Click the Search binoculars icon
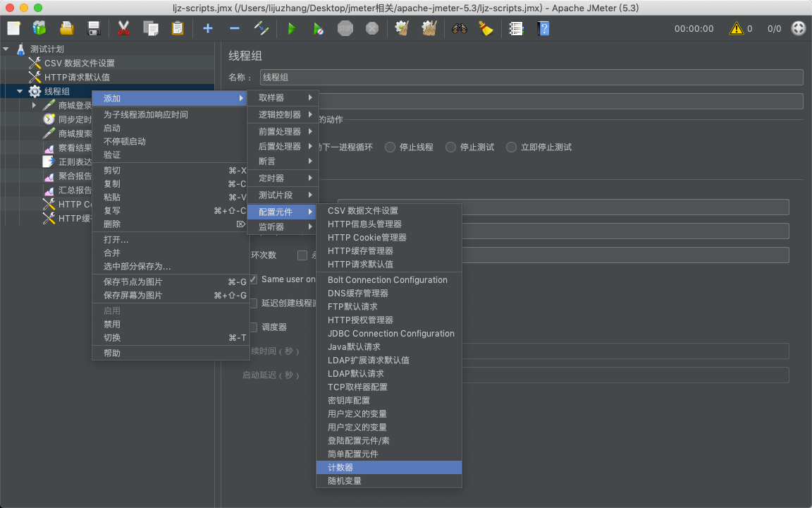 tap(460, 28)
